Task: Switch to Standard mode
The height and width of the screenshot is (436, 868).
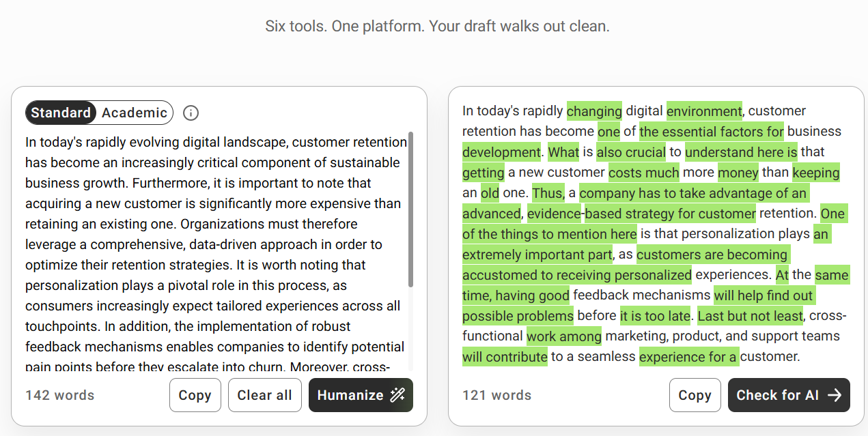Action: pyautogui.click(x=61, y=113)
